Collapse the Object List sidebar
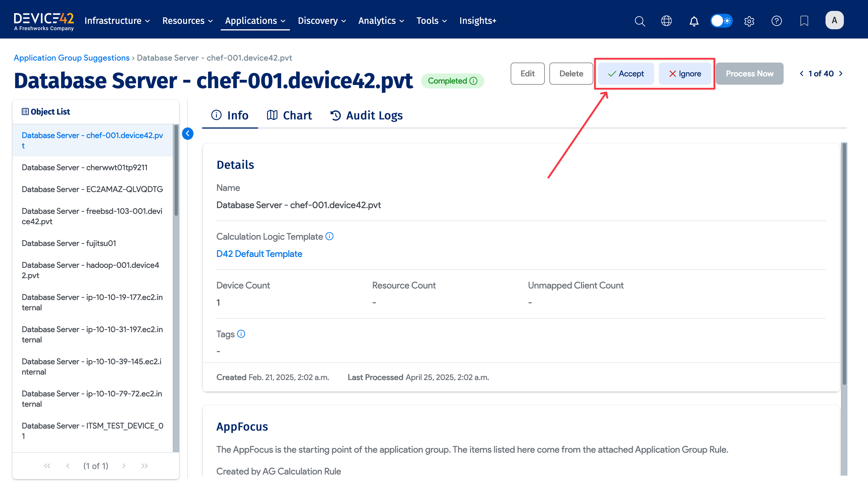The height and width of the screenshot is (494, 868). pos(187,134)
